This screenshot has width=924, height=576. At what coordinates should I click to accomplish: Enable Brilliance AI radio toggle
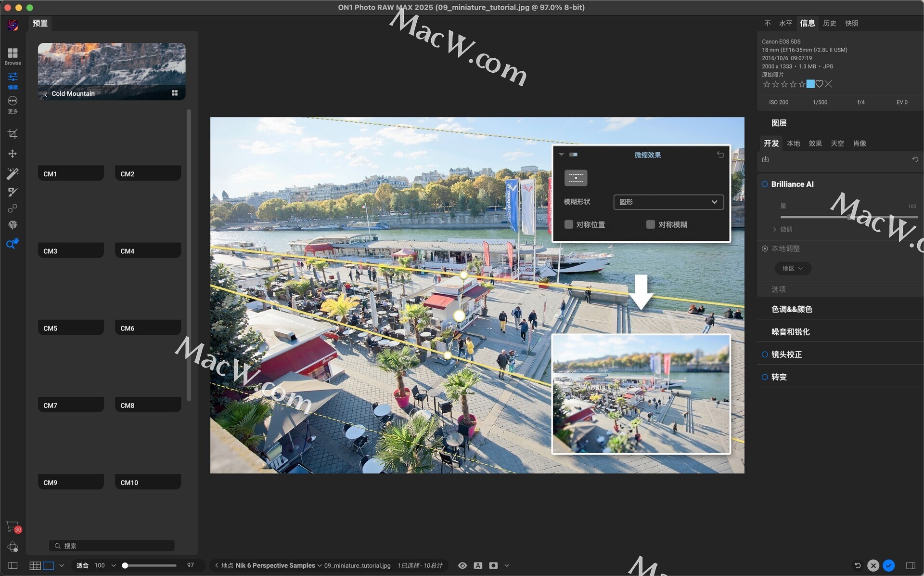coord(764,184)
